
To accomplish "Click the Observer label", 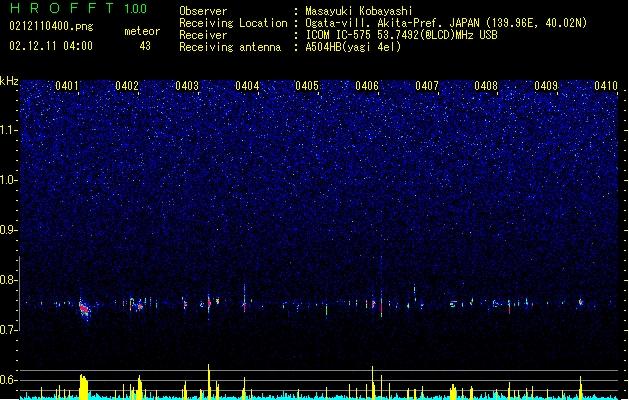I will coord(203,11).
